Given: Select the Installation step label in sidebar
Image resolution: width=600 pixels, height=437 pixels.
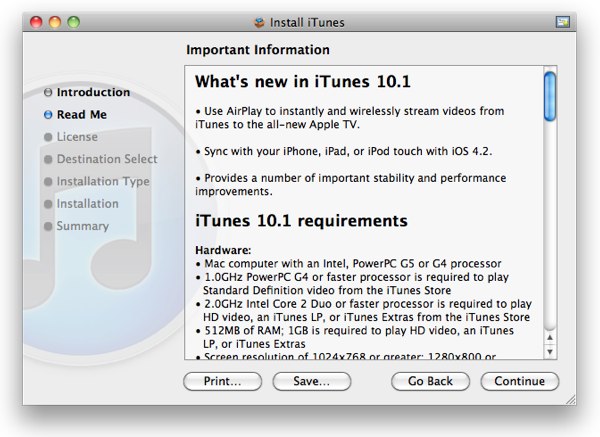Looking at the screenshot, I should (x=87, y=204).
